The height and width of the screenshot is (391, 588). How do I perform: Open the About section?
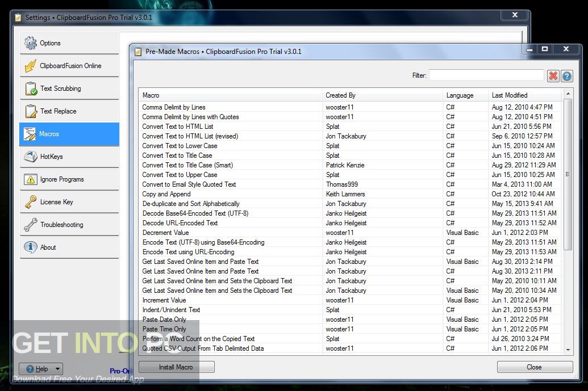[x=49, y=247]
